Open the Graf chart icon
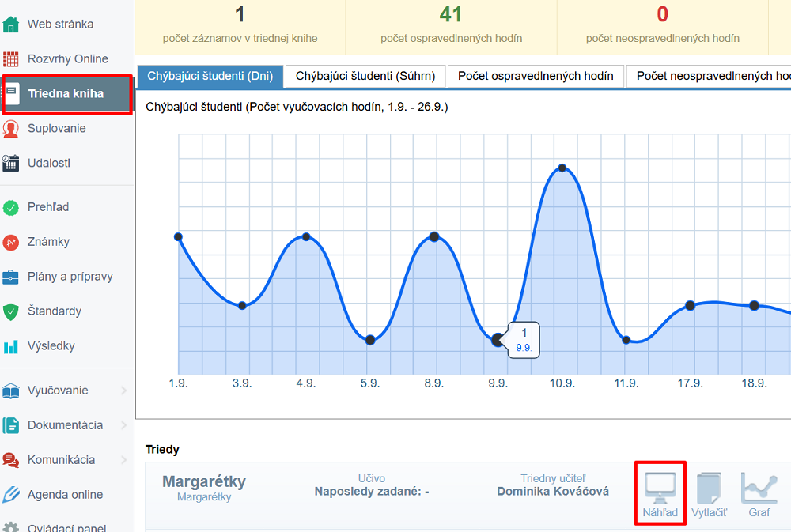Viewport: 791px width, 532px height. coord(759,488)
